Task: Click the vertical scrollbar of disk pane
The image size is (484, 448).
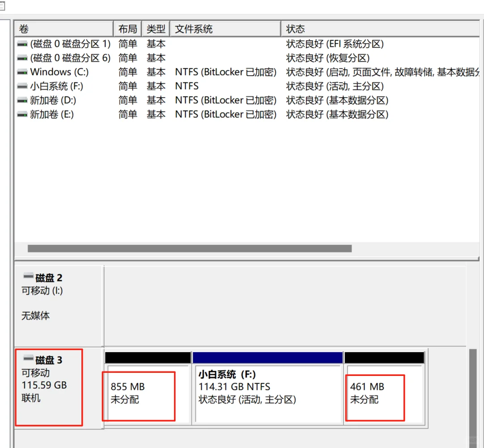Action: pos(473,398)
